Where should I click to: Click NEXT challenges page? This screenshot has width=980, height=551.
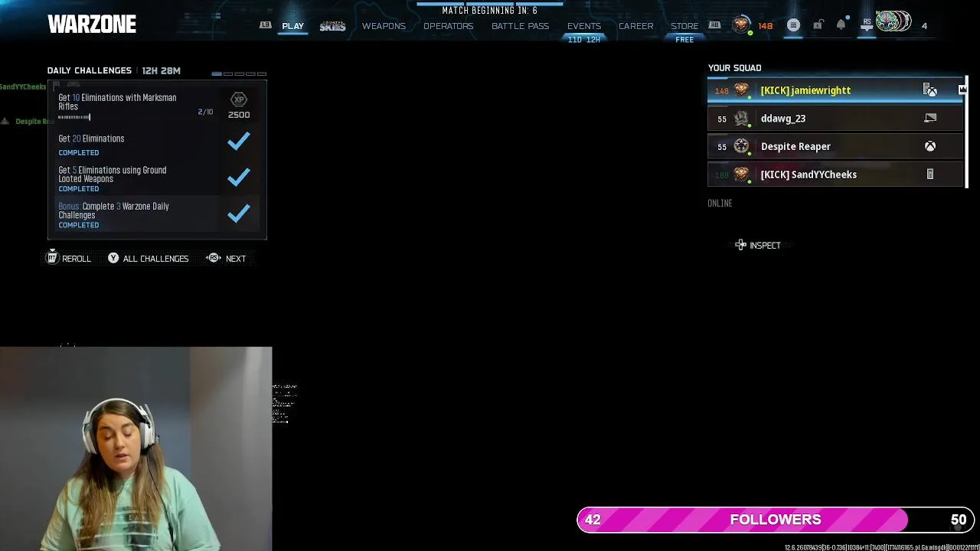tap(227, 259)
